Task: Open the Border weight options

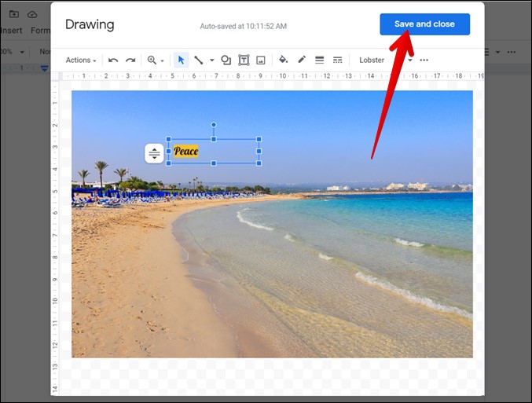Action: pos(319,60)
